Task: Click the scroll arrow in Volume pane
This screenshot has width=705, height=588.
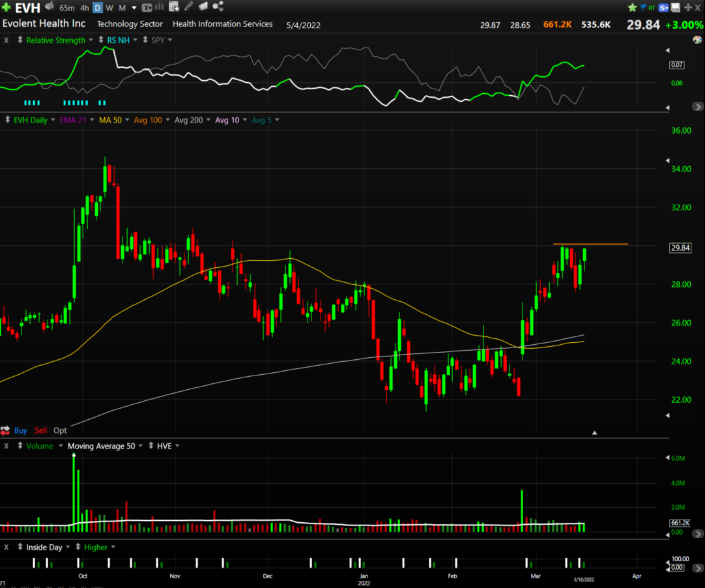Action: (697, 533)
